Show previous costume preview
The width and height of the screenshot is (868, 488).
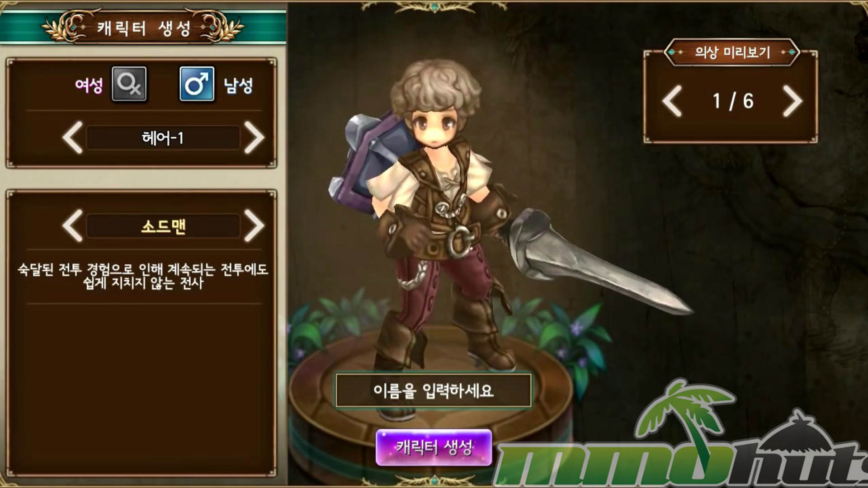(x=672, y=101)
